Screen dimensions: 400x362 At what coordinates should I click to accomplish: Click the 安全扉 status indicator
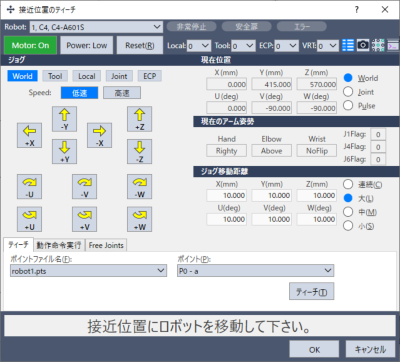pos(247,26)
